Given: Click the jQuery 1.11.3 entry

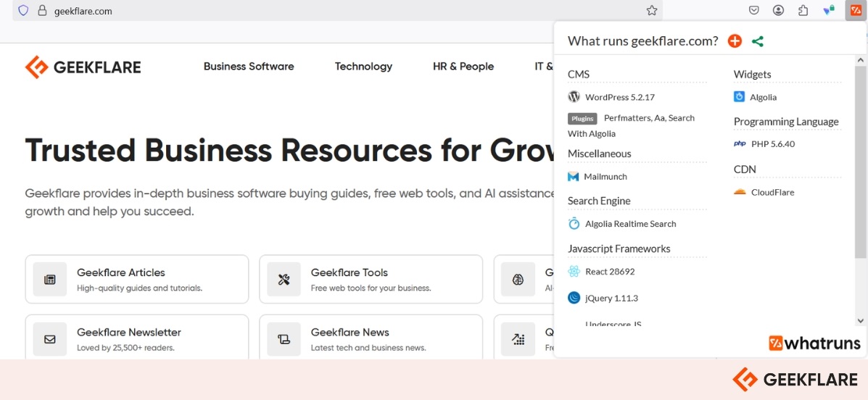Looking at the screenshot, I should [x=603, y=299].
